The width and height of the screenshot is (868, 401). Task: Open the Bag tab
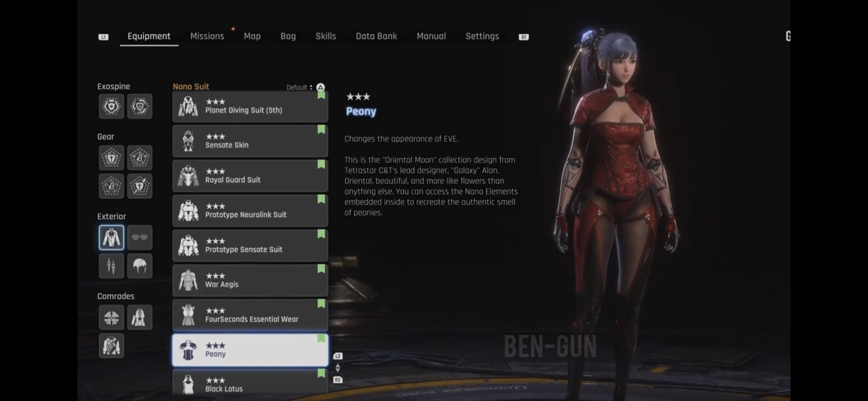pyautogui.click(x=288, y=36)
